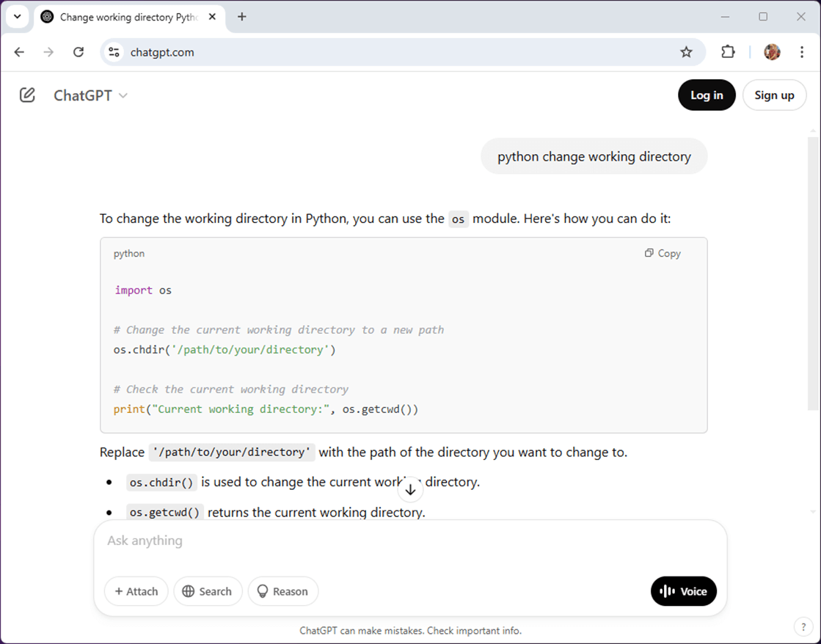
Task: Click the Sign up button
Action: 774,95
